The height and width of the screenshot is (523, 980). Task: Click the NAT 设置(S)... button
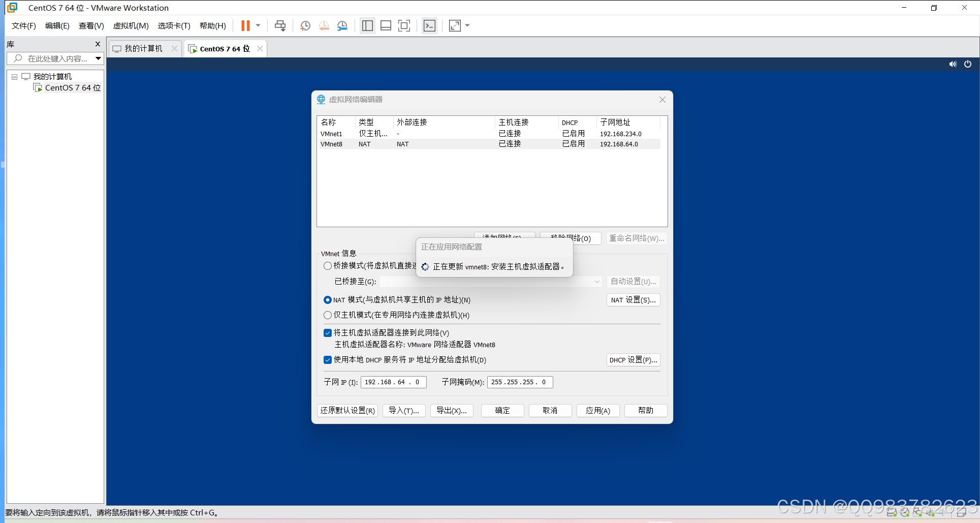(633, 300)
